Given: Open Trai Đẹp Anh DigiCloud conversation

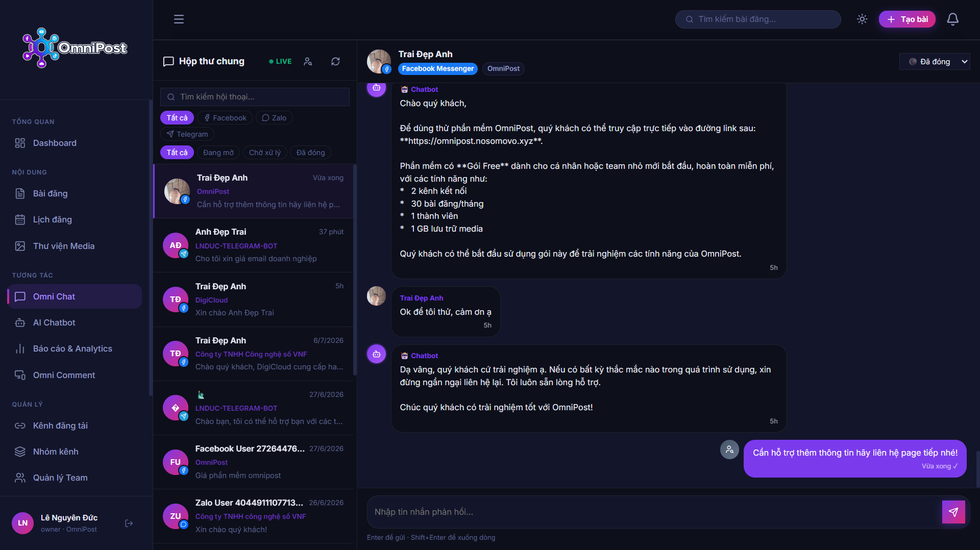Looking at the screenshot, I should tap(254, 300).
